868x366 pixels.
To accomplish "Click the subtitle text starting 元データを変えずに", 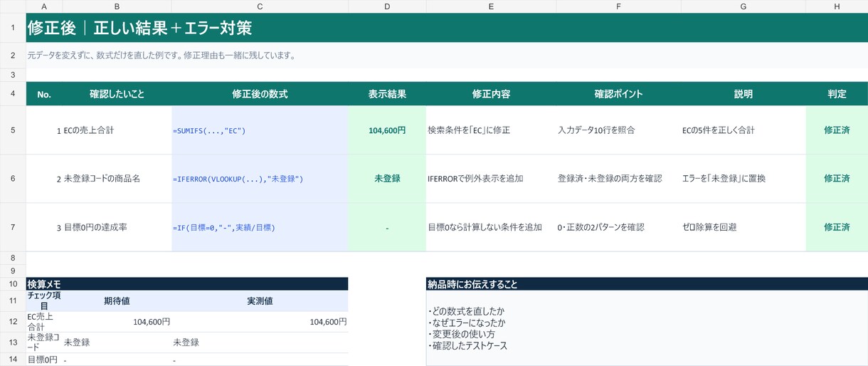I will 161,55.
